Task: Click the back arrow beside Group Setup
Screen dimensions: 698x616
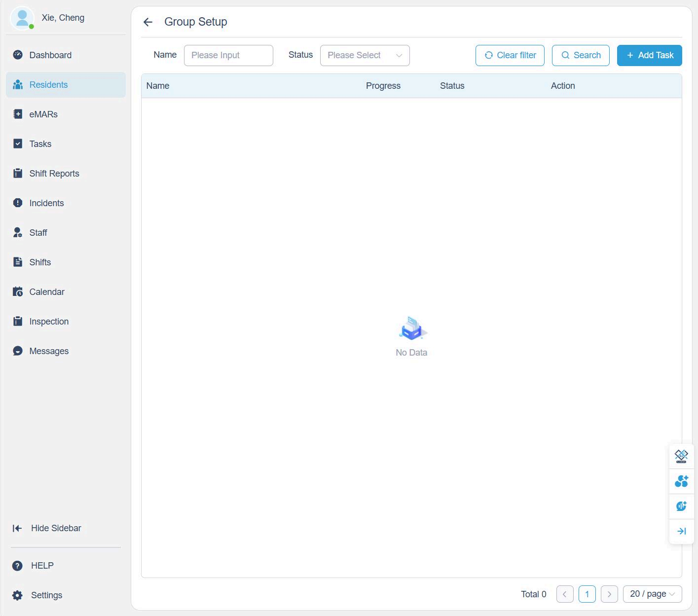Action: tap(147, 22)
